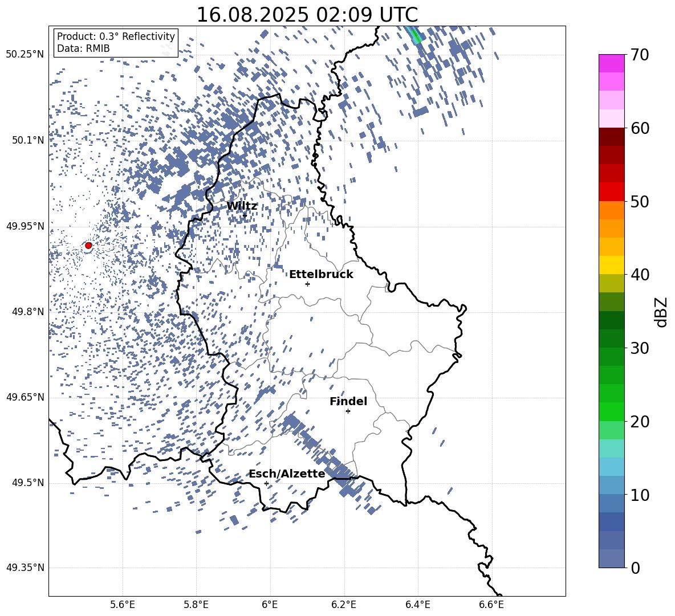Click the Findel station label
This screenshot has width=675, height=616.
pyautogui.click(x=348, y=401)
